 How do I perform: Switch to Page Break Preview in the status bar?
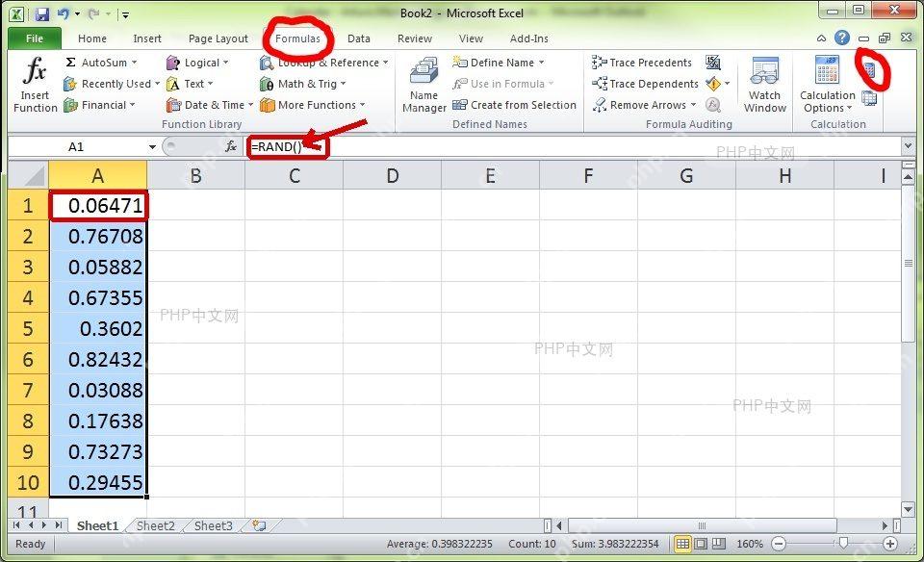pos(719,544)
